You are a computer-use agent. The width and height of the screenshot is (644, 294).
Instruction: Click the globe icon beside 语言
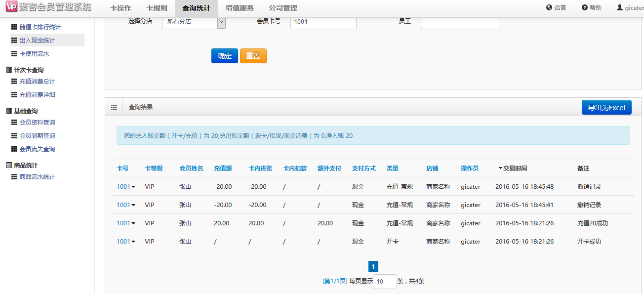tap(549, 8)
